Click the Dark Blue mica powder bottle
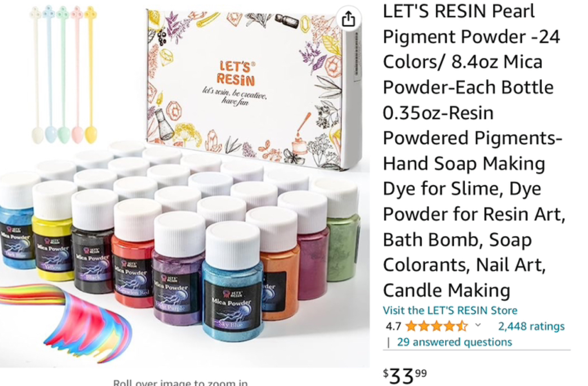This screenshot has width=588, height=386. click(x=16, y=221)
